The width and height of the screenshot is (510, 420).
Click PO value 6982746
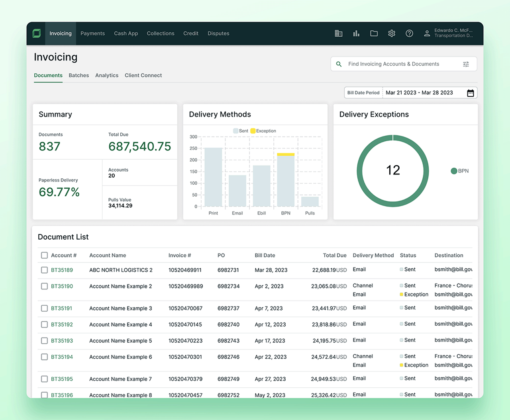(229, 357)
